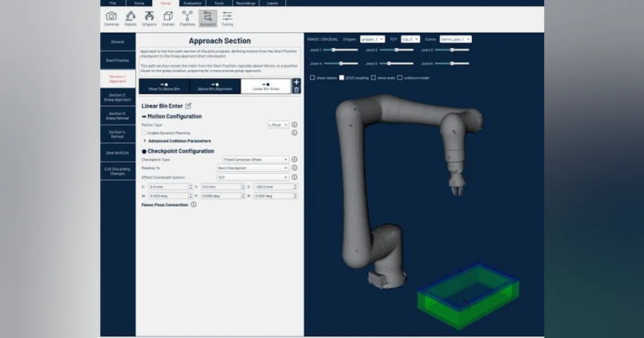Switch to the Setup tab
Viewport: 644px width, 338px height.
click(x=166, y=3)
